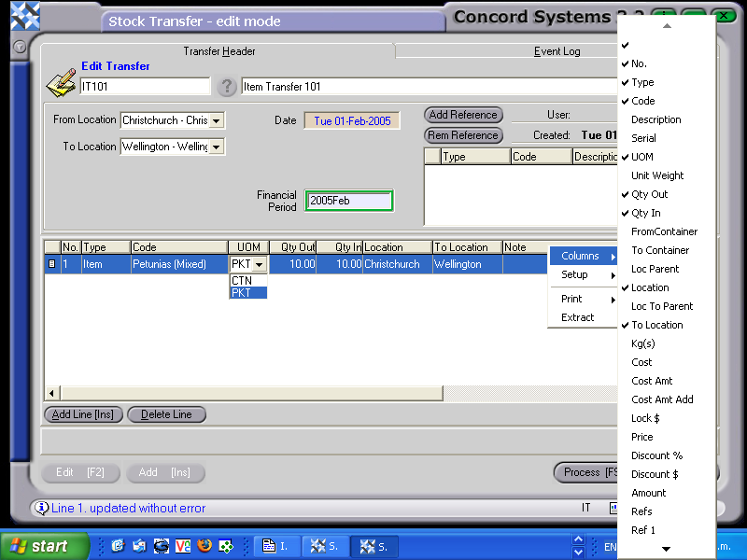Click the Concord Systems app logo top-left
The width and height of the screenshot is (747, 560).
click(24, 16)
